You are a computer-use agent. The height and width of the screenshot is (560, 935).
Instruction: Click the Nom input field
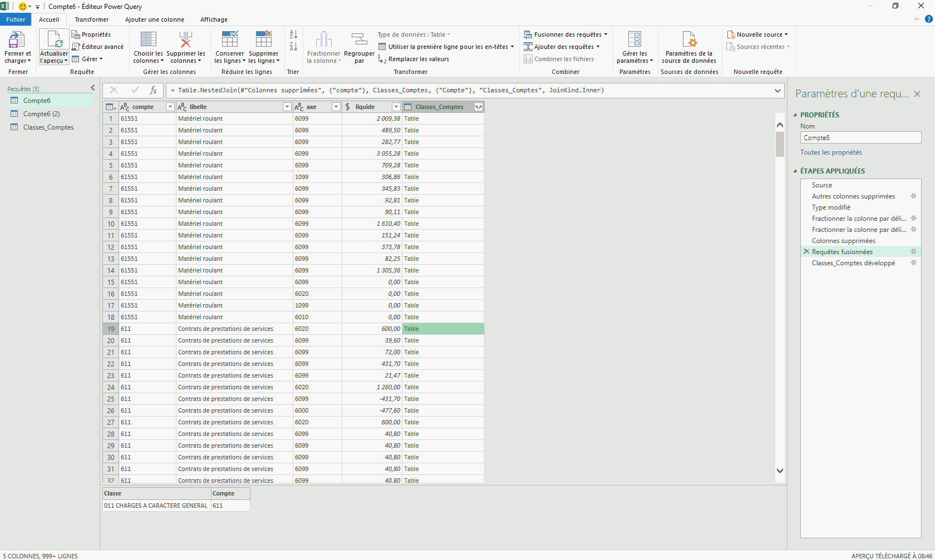point(860,138)
